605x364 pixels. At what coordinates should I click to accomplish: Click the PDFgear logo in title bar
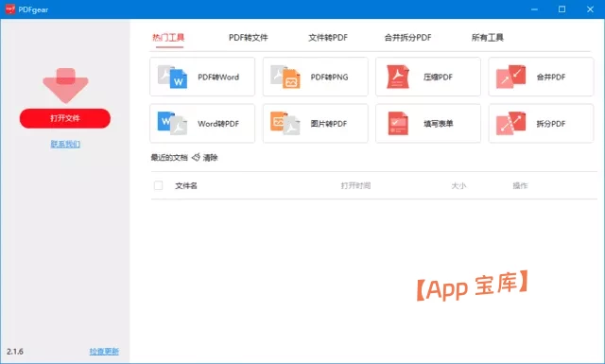(10, 9)
